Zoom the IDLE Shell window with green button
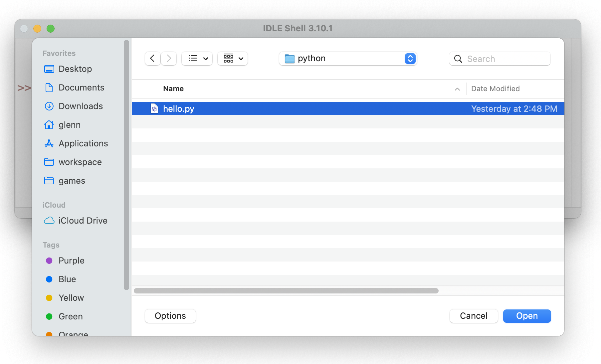 coord(51,29)
